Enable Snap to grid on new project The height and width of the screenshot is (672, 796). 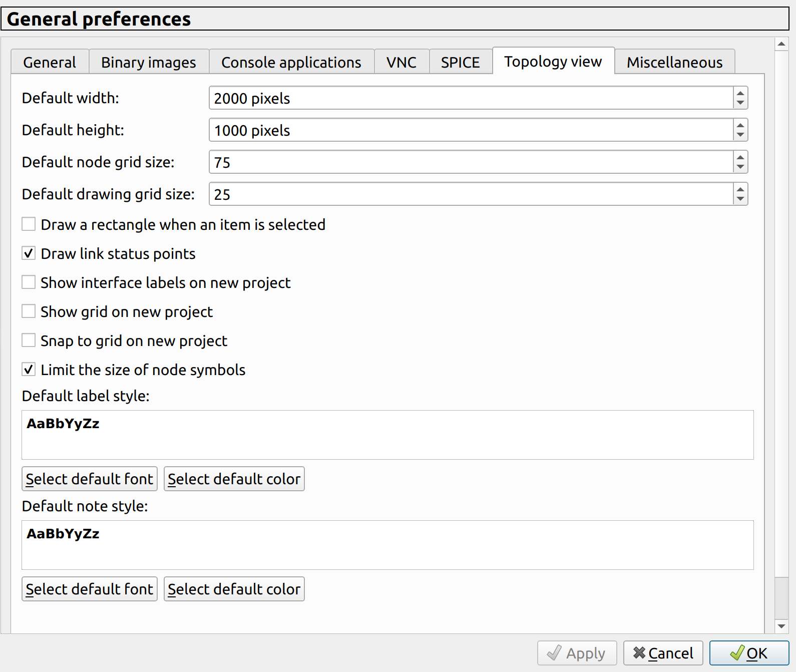tap(29, 340)
